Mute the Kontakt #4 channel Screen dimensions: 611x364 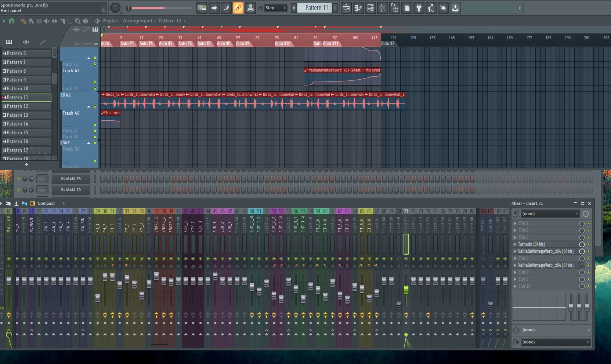[19, 179]
